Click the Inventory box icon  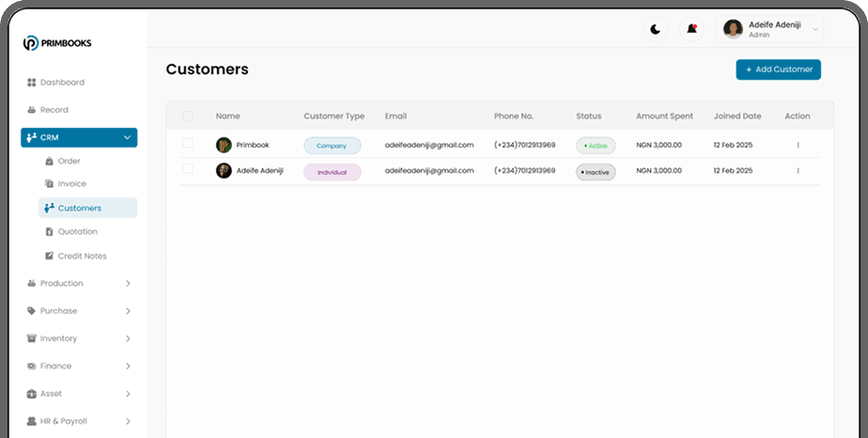(32, 338)
